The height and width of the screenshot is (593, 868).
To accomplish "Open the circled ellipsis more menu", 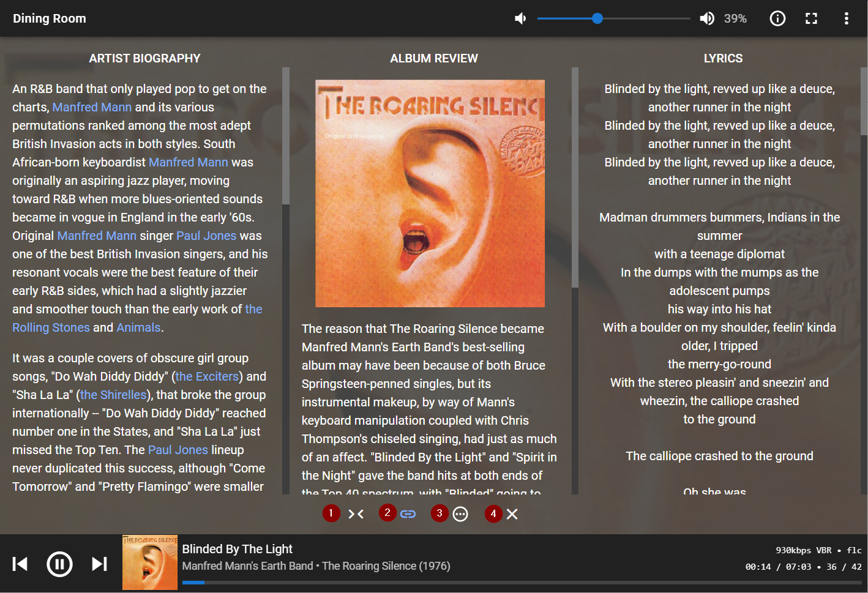I will [x=460, y=514].
